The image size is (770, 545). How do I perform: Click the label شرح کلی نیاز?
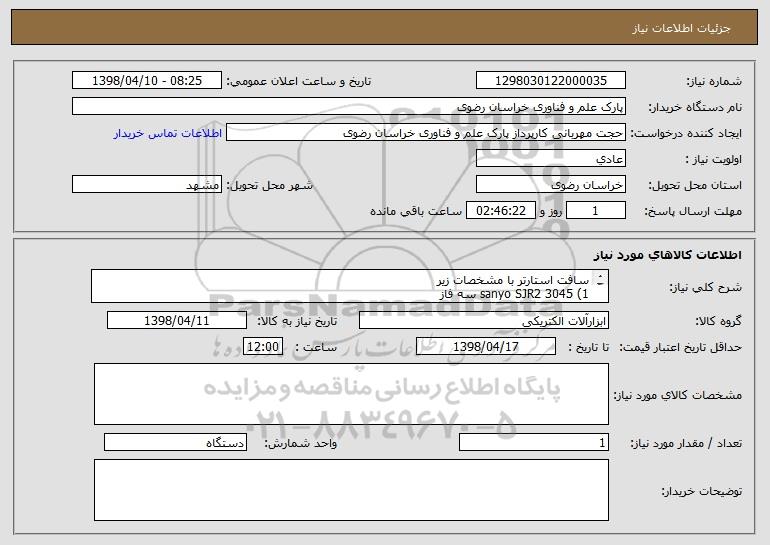706,287
